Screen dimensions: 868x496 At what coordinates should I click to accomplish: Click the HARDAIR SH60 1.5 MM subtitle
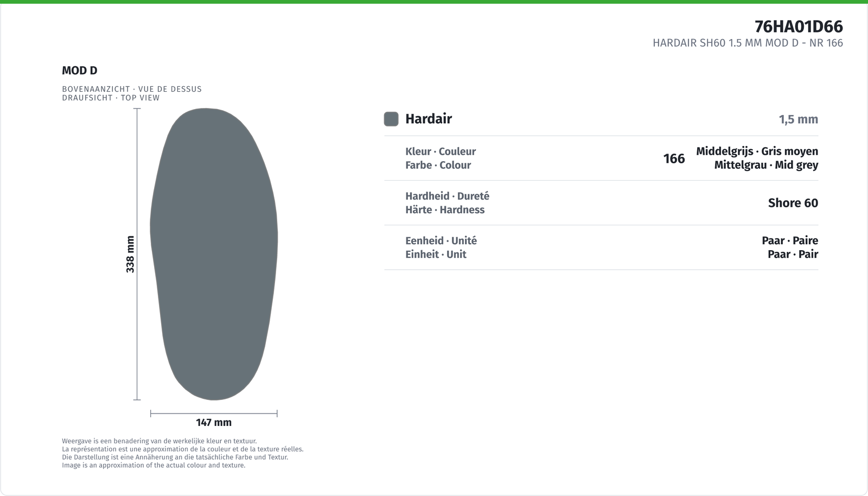748,43
